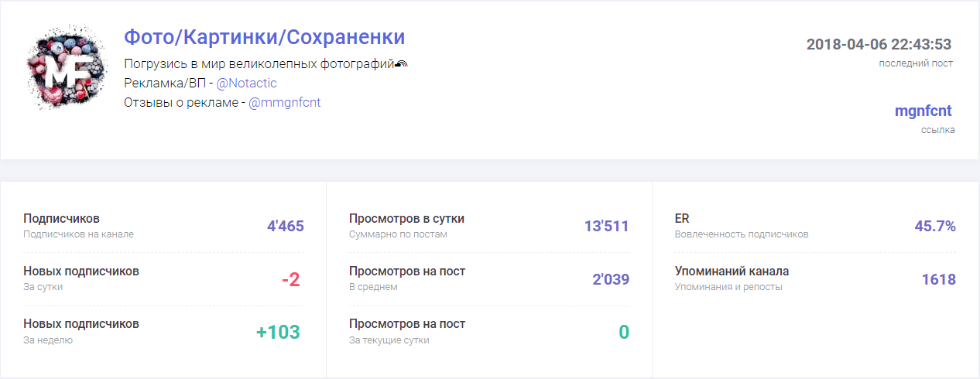Click the wave emoji in channel description
This screenshot has width=980, height=379.
point(401,63)
